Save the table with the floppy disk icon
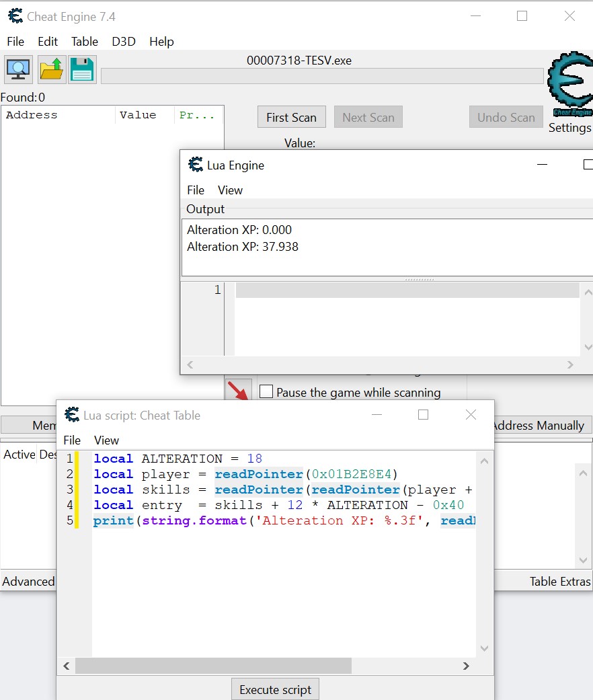593x700 pixels. coord(82,70)
